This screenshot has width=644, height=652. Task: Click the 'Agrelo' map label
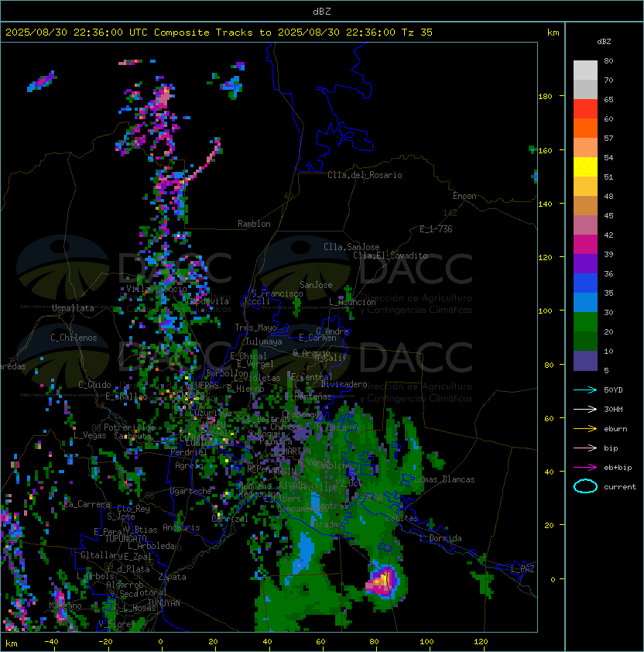[x=189, y=465]
